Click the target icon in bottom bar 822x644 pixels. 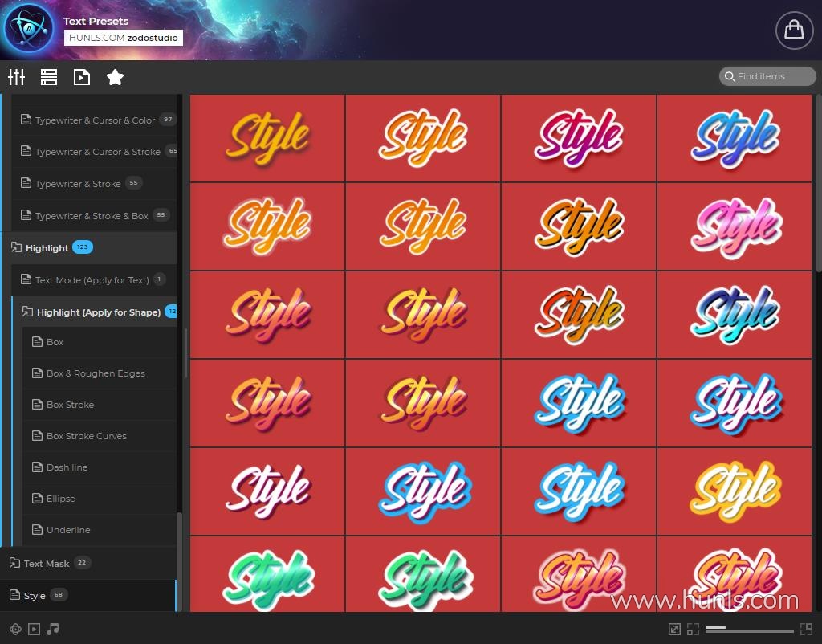click(x=15, y=629)
